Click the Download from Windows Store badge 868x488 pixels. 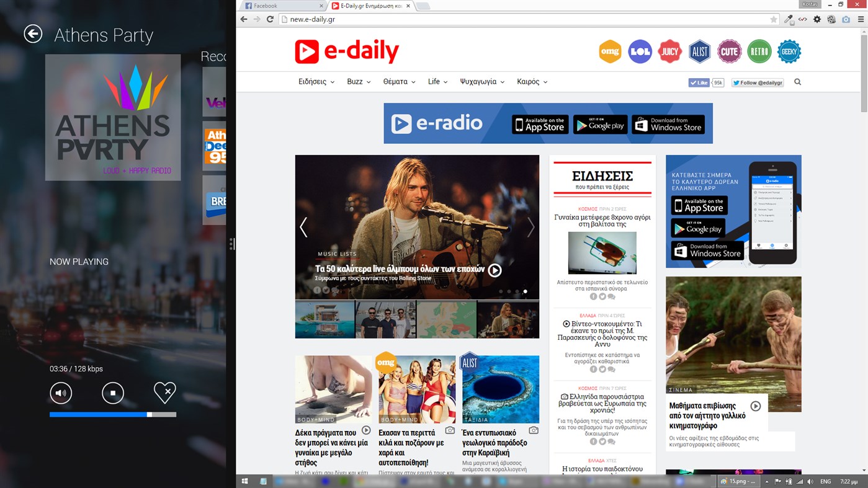click(x=668, y=123)
